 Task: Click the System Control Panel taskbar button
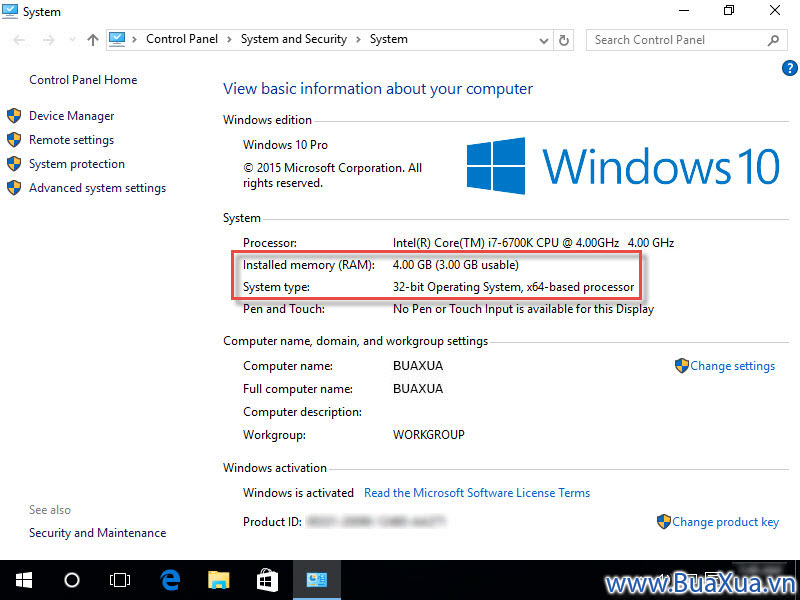tap(316, 580)
